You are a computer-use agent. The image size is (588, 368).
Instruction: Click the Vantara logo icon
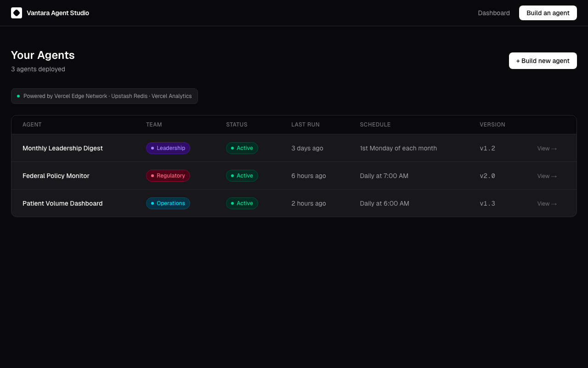click(17, 13)
